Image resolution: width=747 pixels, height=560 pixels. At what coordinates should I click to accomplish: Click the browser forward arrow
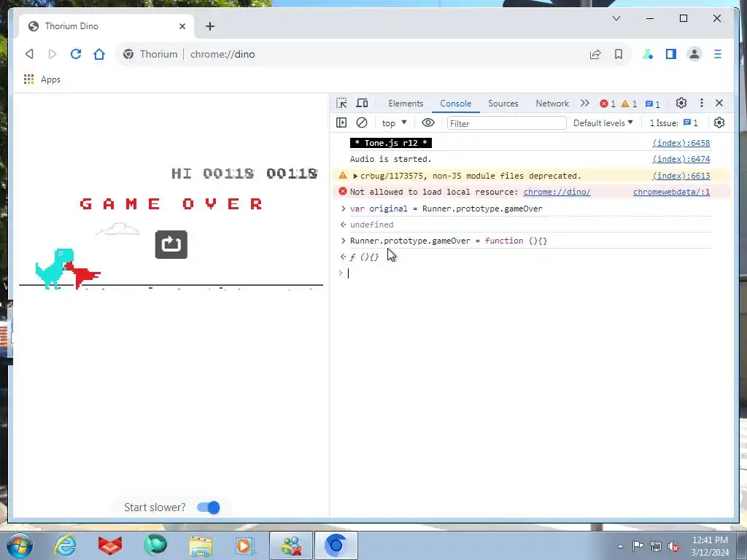(x=53, y=54)
